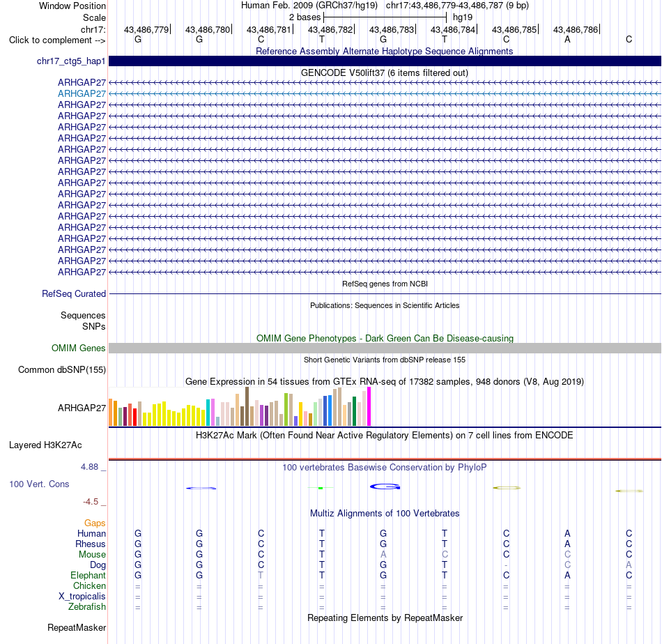662x644 pixels.
Task: Open the Publications: Sequences in Scientific Articles title
Action: pyautogui.click(x=385, y=305)
